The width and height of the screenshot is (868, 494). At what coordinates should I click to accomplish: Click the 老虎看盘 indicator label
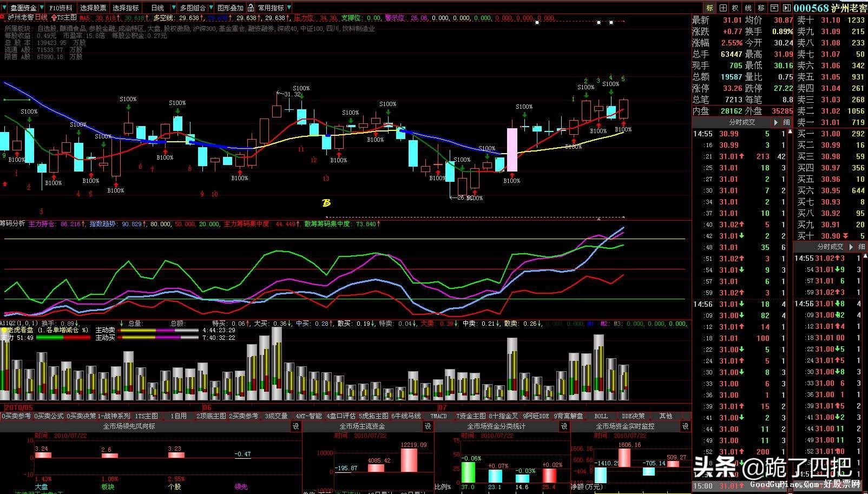point(19,330)
